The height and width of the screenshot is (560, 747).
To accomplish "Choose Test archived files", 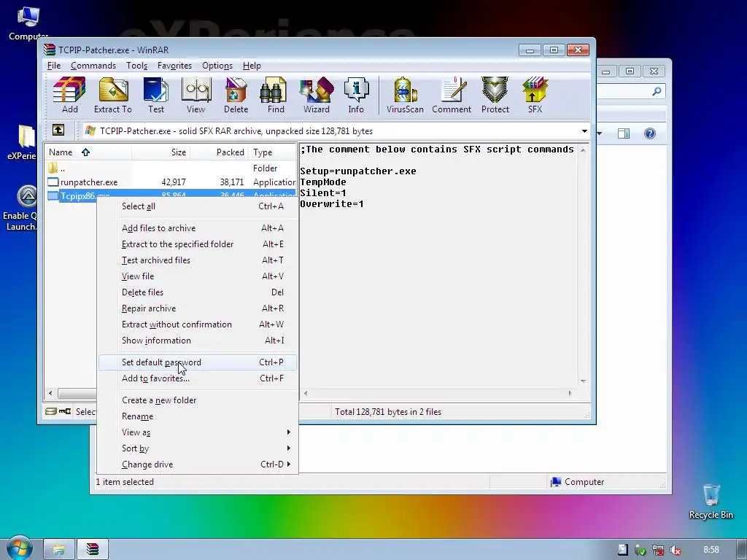I will 198,260.
